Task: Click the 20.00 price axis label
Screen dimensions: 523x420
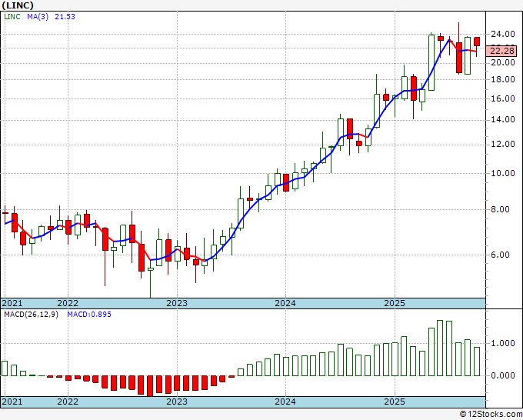Action: [x=503, y=62]
